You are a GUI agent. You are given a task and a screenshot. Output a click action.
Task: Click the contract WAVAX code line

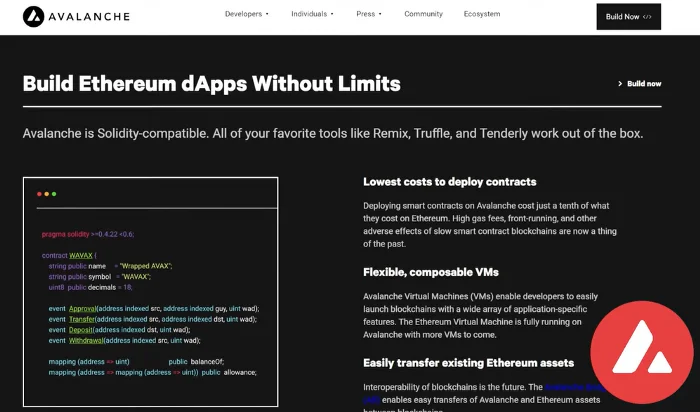click(x=69, y=255)
